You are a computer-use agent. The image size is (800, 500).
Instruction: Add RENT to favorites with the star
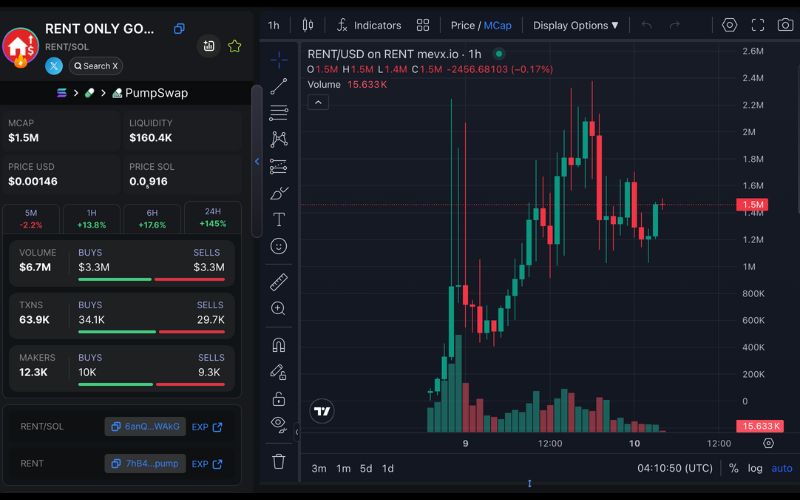[235, 46]
